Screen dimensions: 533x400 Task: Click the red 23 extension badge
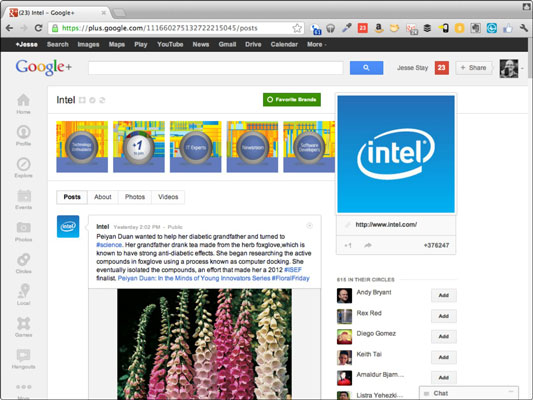tap(363, 28)
